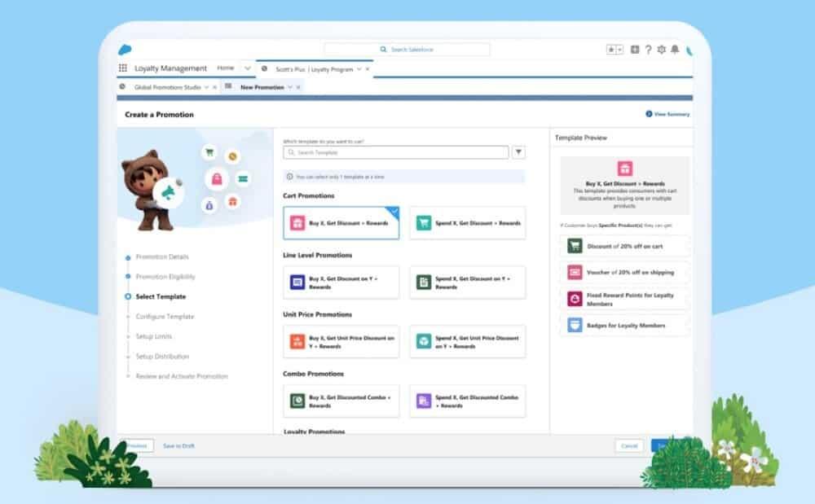This screenshot has height=504, width=815.
Task: Open the Home navigation tab
Action: [x=226, y=68]
